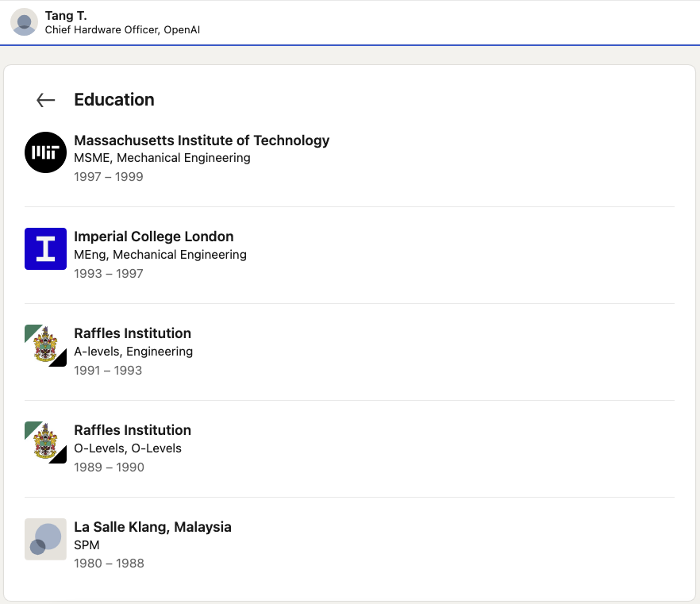
Task: Select the dates 1997 – 1999
Action: click(109, 177)
